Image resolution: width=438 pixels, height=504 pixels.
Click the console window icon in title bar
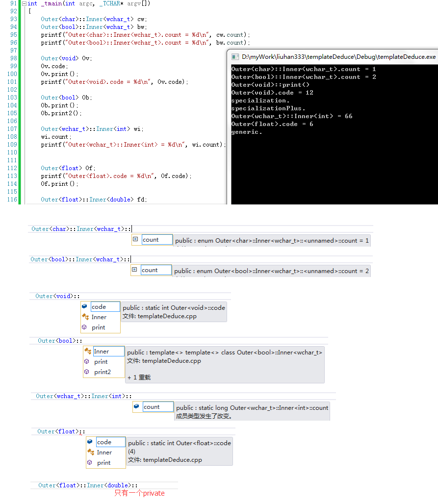[235, 57]
